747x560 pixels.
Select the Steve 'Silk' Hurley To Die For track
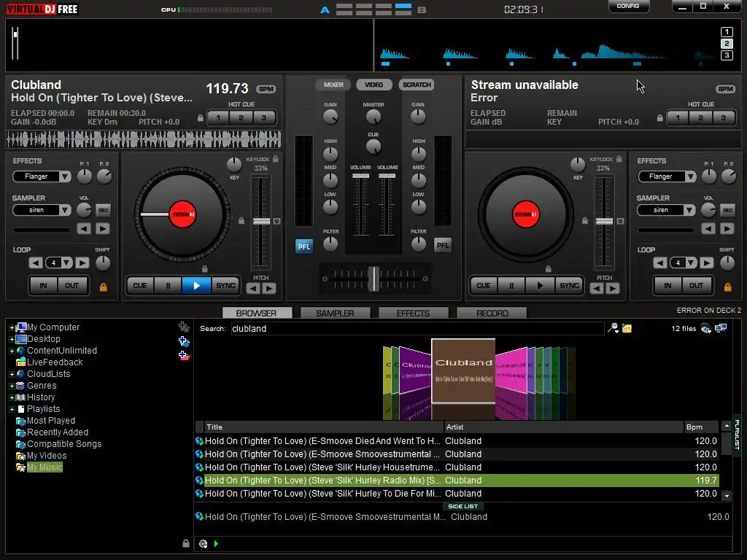pyautogui.click(x=457, y=494)
